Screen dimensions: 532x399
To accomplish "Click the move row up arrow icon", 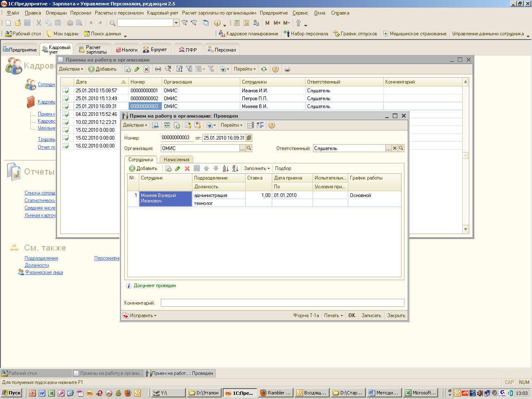I will coord(206,168).
